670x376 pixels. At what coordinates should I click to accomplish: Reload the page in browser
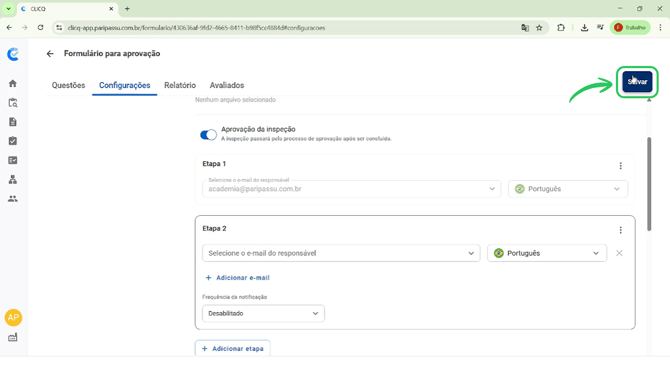coord(41,27)
